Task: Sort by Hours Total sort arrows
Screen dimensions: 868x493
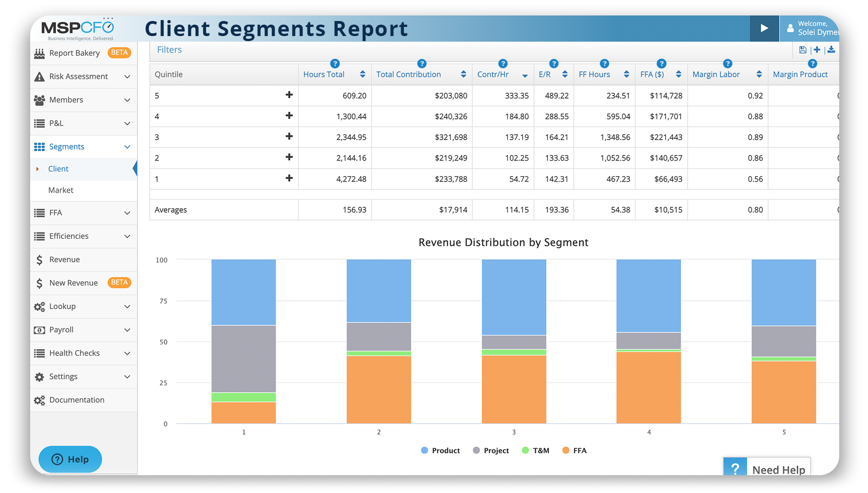Action: point(362,74)
